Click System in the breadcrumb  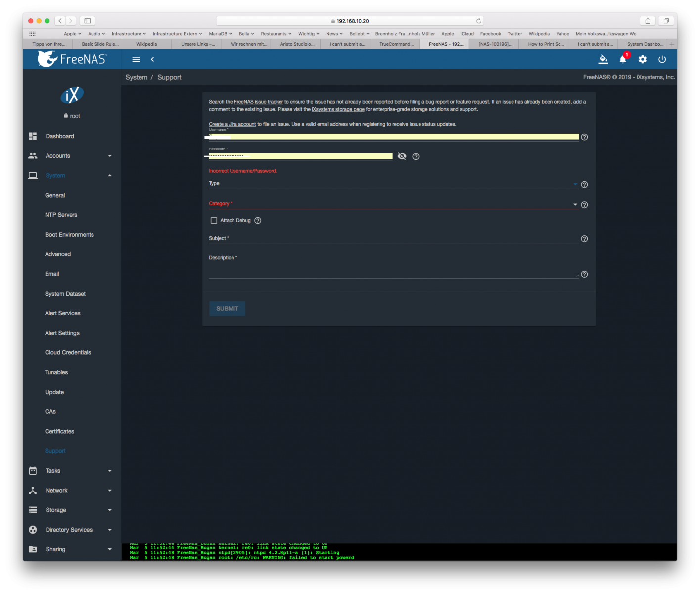[x=136, y=77]
